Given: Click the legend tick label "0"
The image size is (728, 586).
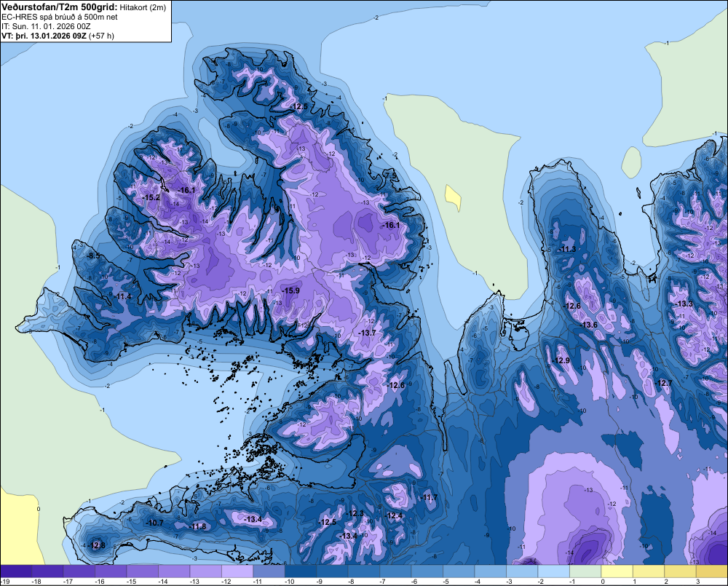Looking at the screenshot, I should tap(603, 582).
